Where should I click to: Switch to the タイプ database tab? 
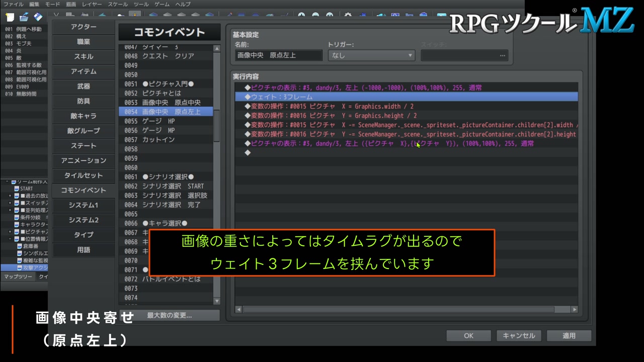[x=84, y=235]
